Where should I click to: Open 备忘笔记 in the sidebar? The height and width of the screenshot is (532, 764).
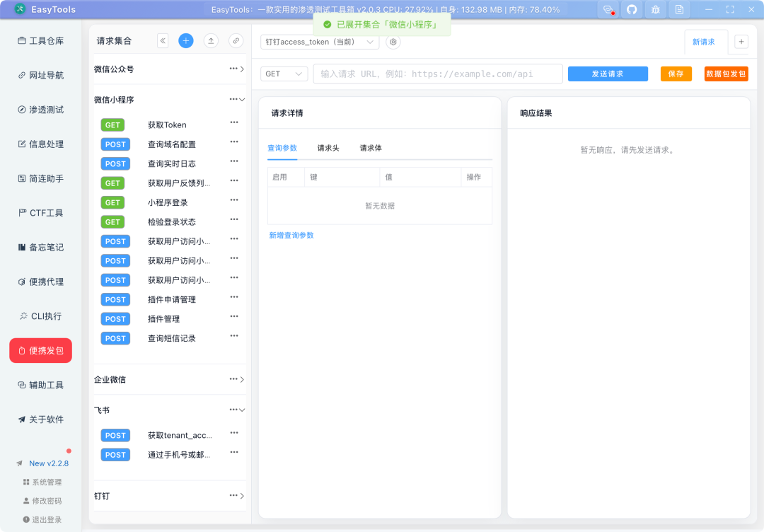(41, 248)
